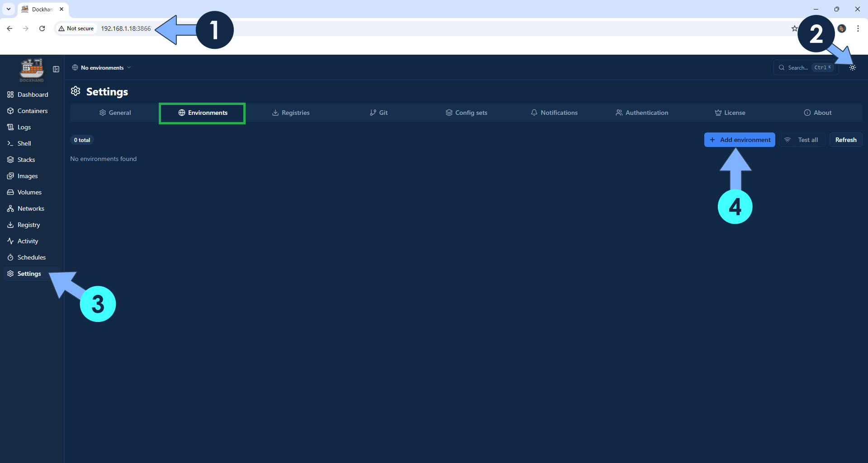Browse Docker Images

click(x=27, y=176)
